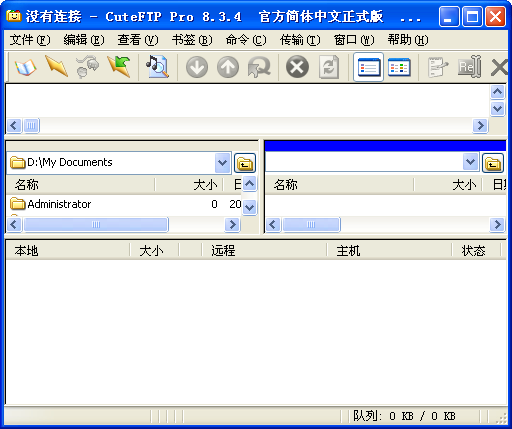Toggle the colored icon view mode button

[399, 67]
